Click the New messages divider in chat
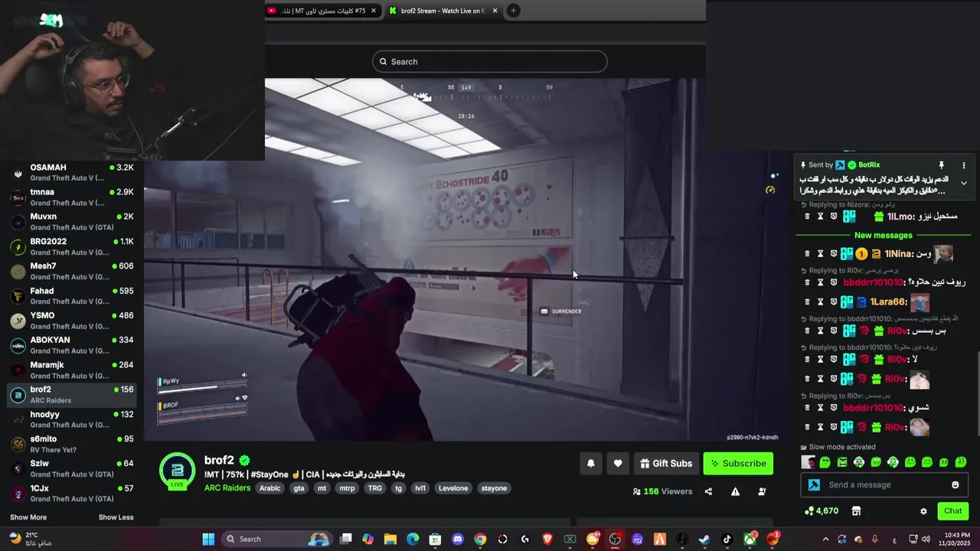Image resolution: width=980 pixels, height=551 pixels. coord(883,236)
